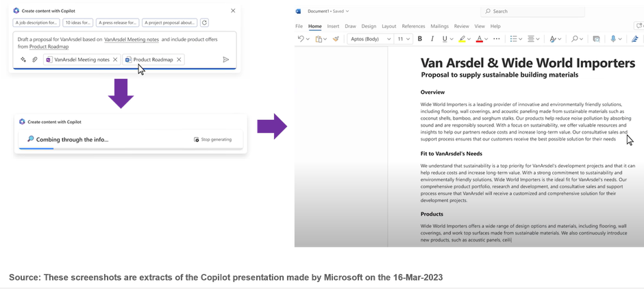The height and width of the screenshot is (289, 644).
Task: Switch to the Draw tab
Action: tap(350, 26)
